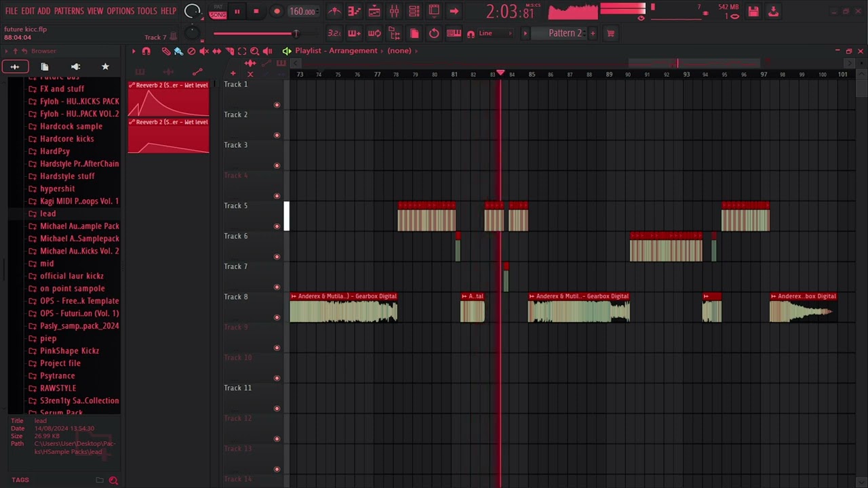Select the Delete tool in playlist

pos(191,51)
